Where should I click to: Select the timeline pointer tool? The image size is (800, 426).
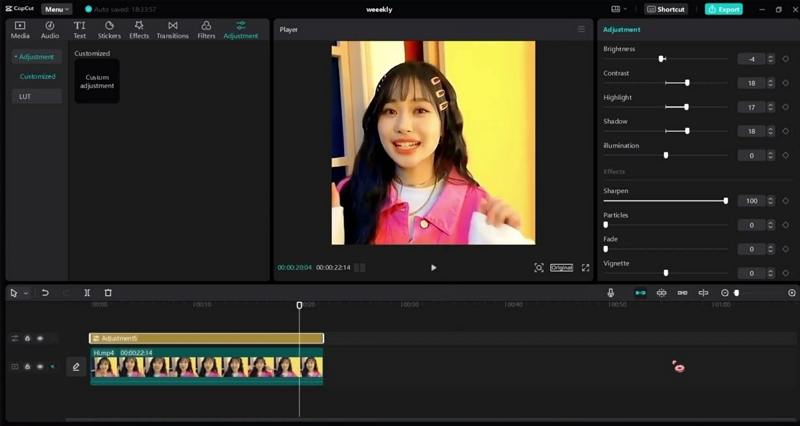pyautogui.click(x=14, y=293)
